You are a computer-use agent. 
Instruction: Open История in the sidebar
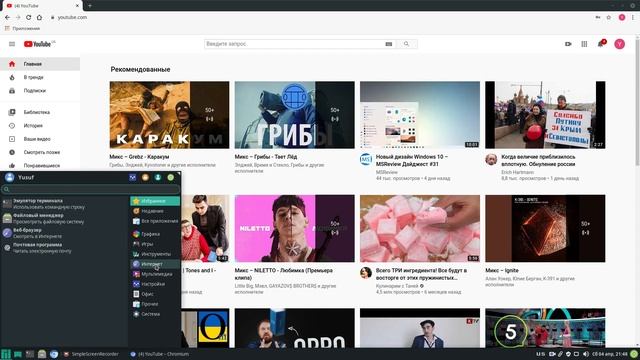click(40, 126)
